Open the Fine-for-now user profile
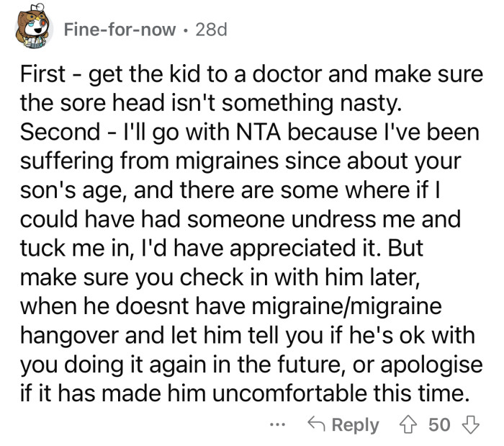Viewport: 504px width, 446px height. click(119, 30)
